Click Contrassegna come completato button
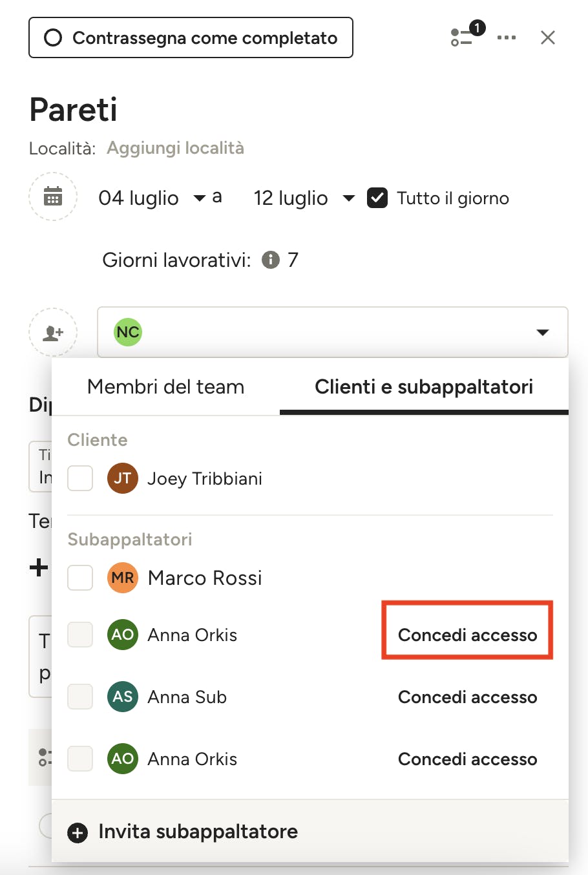The height and width of the screenshot is (875, 588). 191,37
